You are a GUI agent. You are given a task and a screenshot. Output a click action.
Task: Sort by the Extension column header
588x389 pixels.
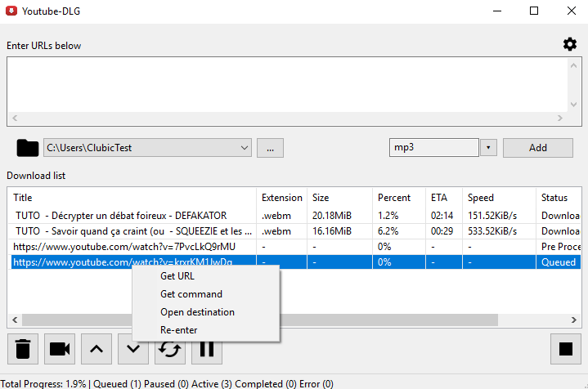(281, 198)
